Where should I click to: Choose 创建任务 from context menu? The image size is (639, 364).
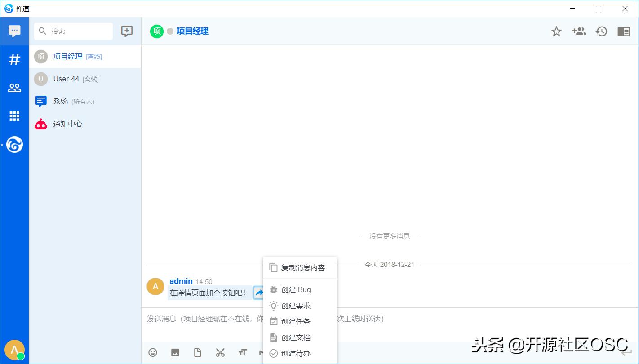click(x=300, y=322)
